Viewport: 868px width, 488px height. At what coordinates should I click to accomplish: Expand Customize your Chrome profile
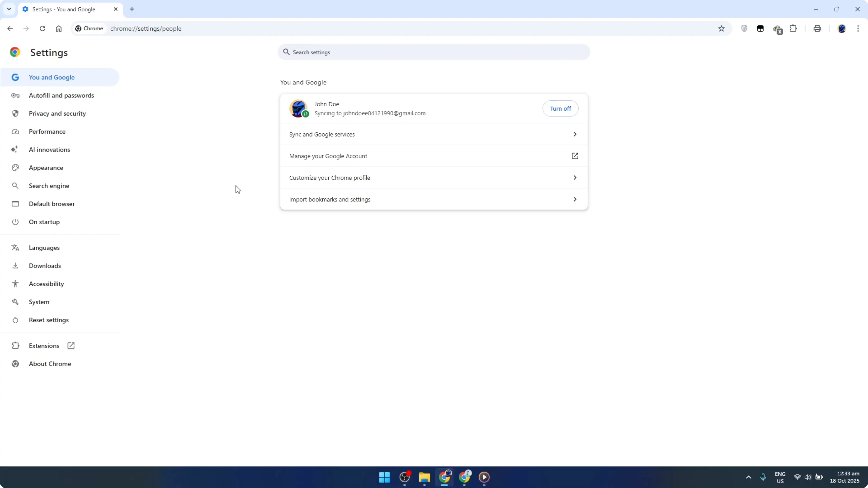click(433, 178)
